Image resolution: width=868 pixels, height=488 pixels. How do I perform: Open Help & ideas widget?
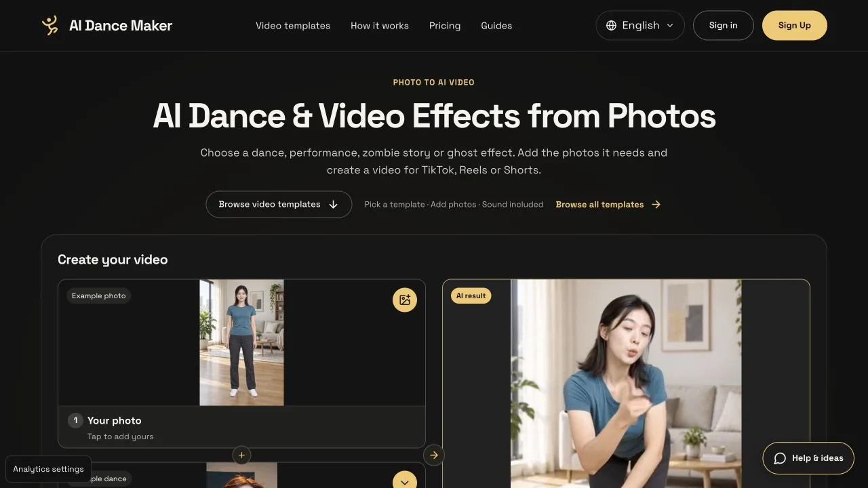[x=808, y=458]
